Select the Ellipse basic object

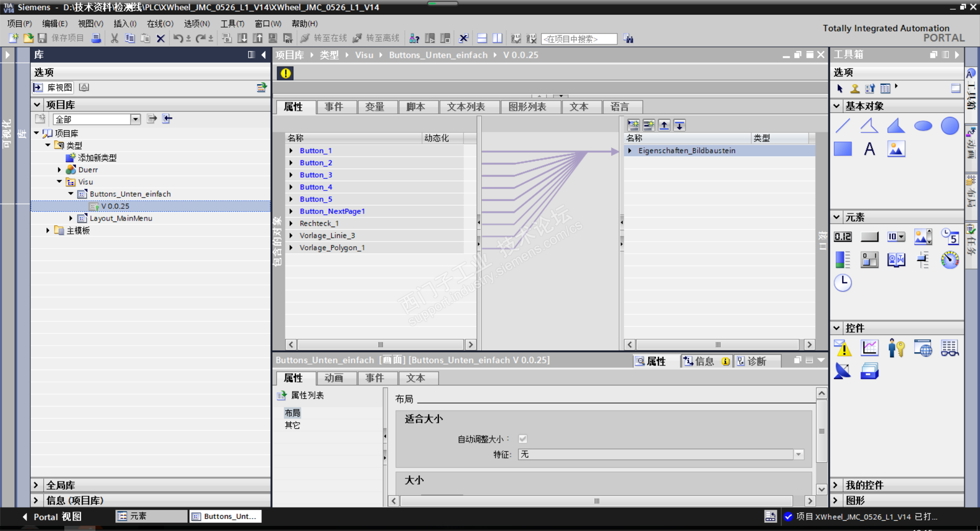click(923, 126)
